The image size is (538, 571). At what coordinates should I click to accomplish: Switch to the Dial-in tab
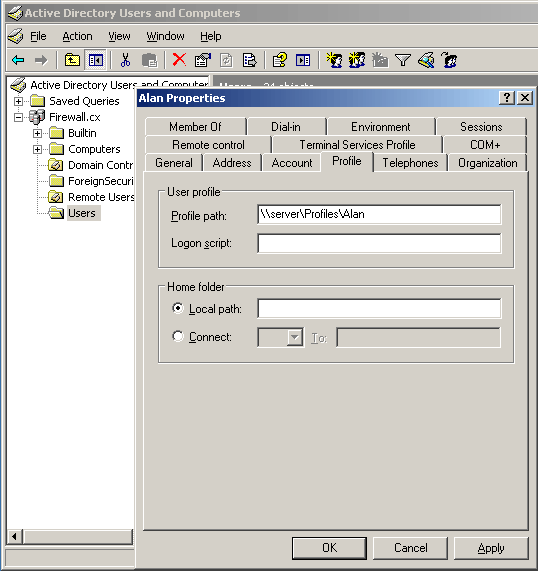pos(286,127)
